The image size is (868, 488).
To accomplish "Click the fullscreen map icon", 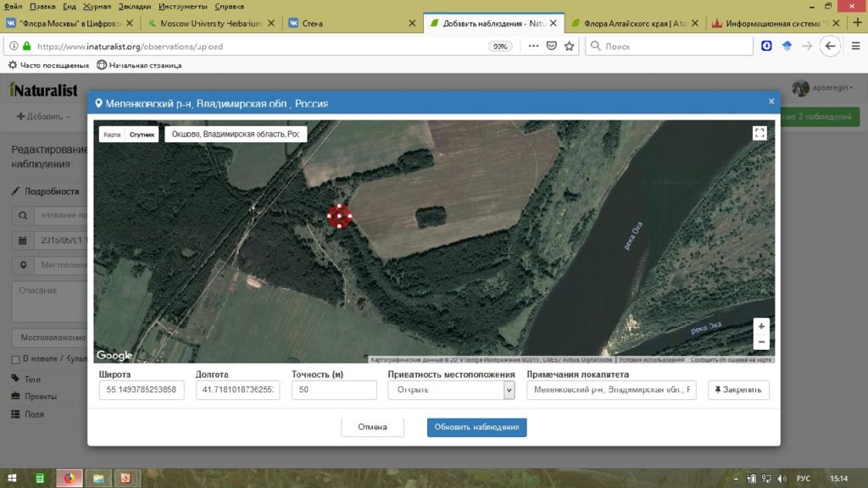I will pos(759,133).
